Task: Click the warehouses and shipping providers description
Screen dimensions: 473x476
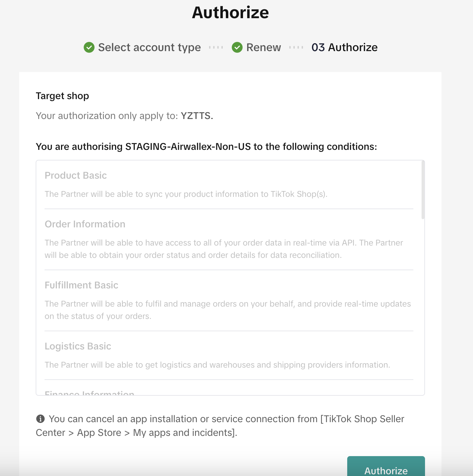Action: coord(217,365)
